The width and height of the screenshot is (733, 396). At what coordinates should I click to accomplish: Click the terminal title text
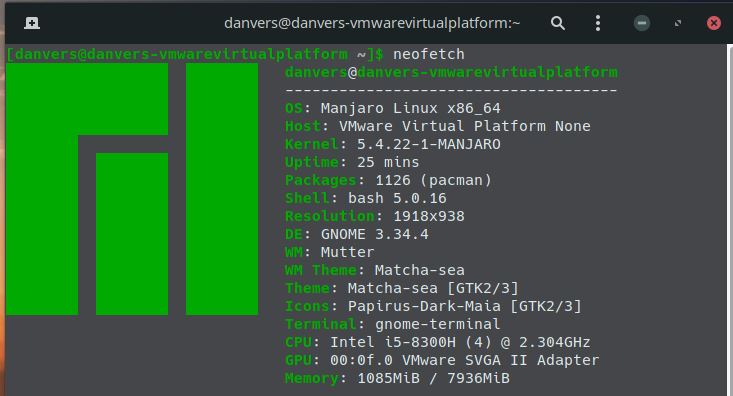click(372, 23)
